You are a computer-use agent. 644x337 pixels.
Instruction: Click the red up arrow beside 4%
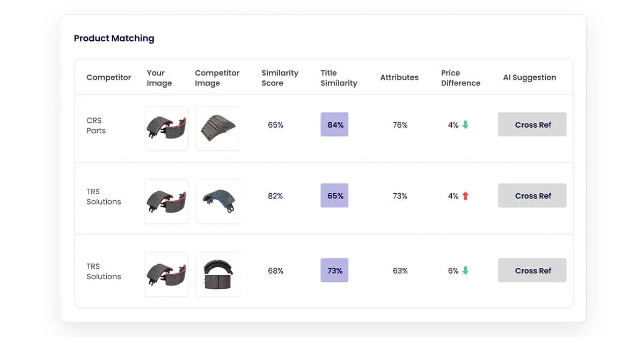click(x=465, y=196)
